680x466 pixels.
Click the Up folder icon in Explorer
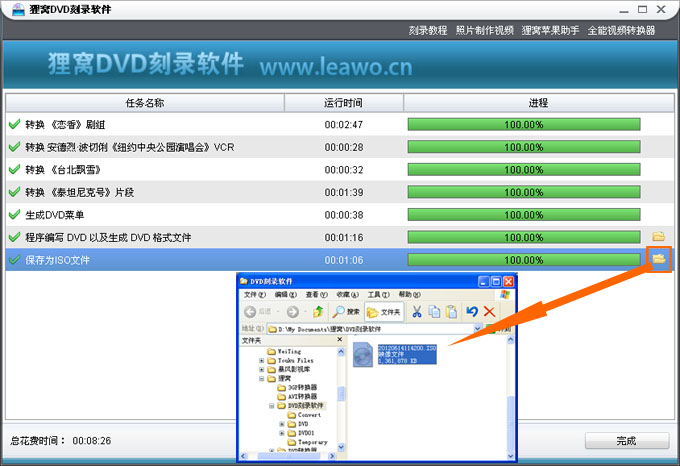point(318,311)
